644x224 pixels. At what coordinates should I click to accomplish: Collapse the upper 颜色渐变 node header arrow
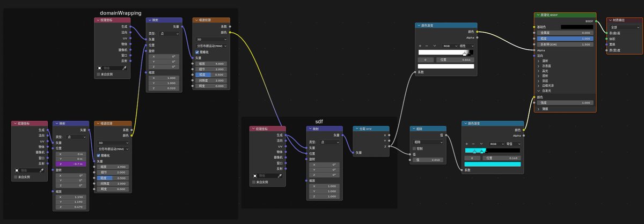[x=418, y=25]
